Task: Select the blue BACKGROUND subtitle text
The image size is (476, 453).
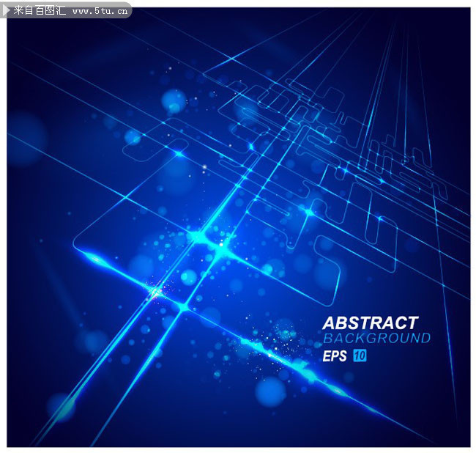Action: click(x=376, y=338)
